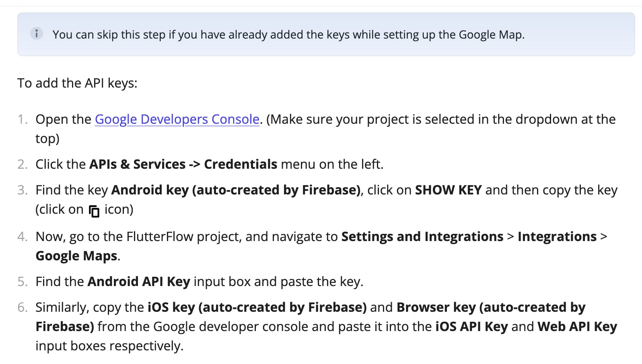The height and width of the screenshot is (364, 642).
Task: Click the 'To add the API keys:' heading text
Action: 77,83
